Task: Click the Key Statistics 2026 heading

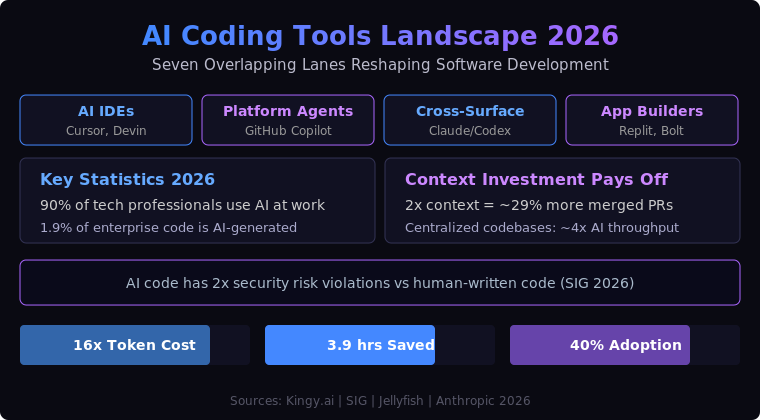Action: (x=127, y=179)
